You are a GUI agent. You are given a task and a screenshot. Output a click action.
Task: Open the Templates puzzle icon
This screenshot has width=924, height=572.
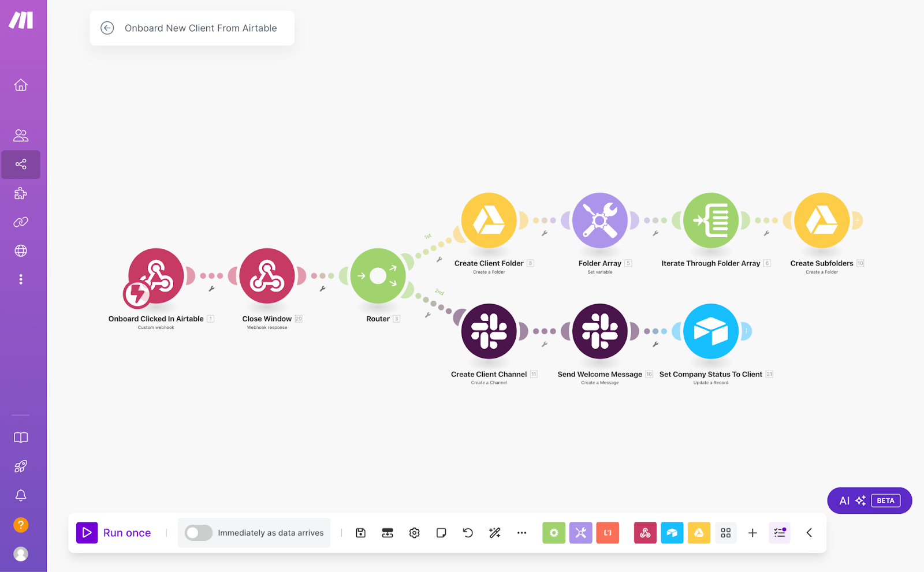pos(21,193)
